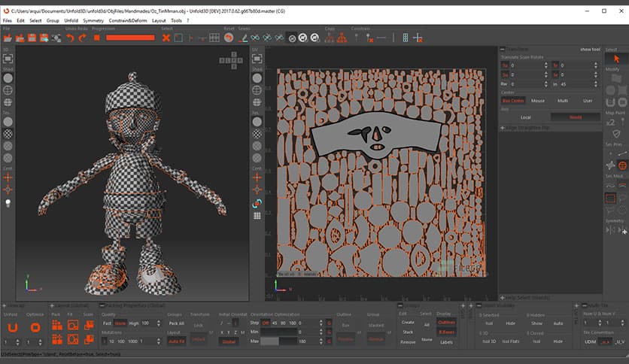Image resolution: width=629 pixels, height=364 pixels.
Task: Open the Edit menu
Action: point(20,20)
